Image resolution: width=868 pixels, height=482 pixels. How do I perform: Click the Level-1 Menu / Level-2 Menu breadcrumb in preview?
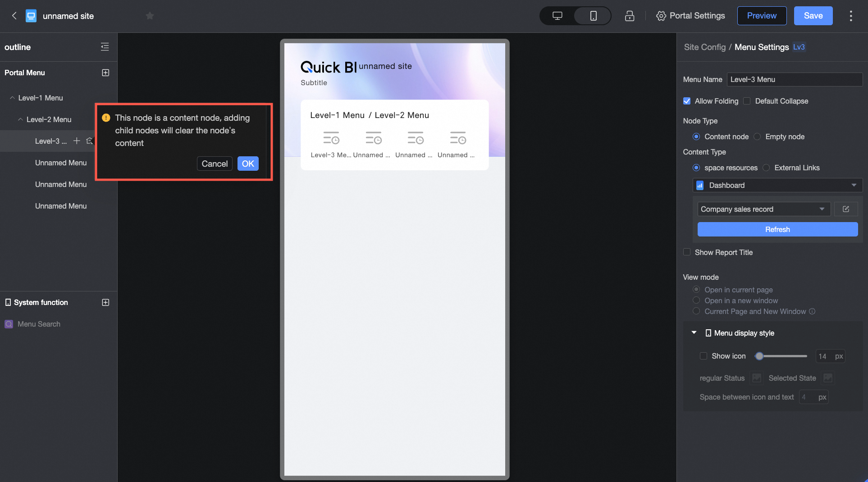click(x=370, y=115)
